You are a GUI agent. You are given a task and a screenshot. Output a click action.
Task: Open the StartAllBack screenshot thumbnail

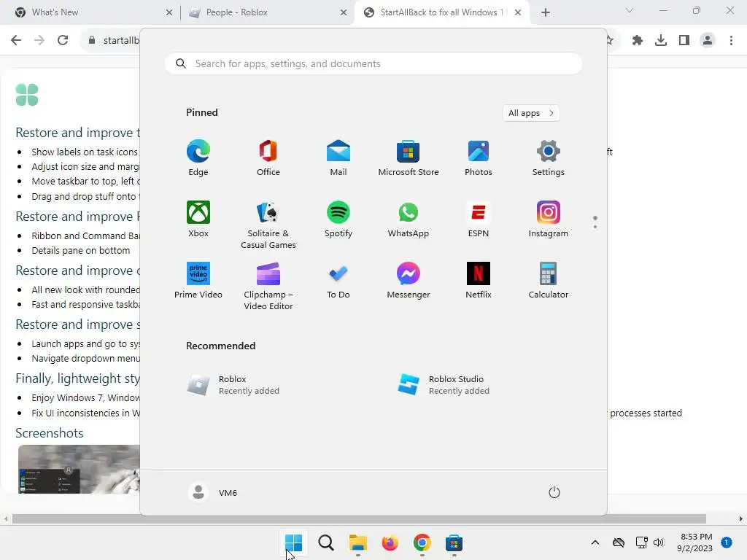(x=79, y=469)
